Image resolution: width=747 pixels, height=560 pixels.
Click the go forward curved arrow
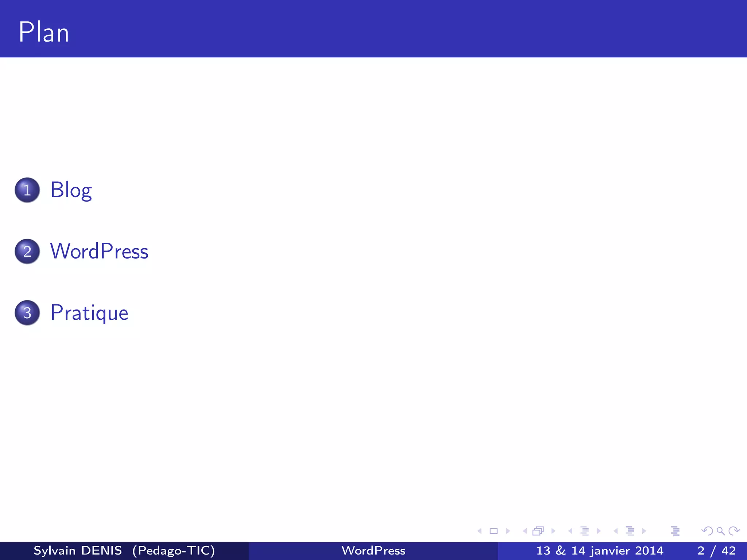coord(734,531)
